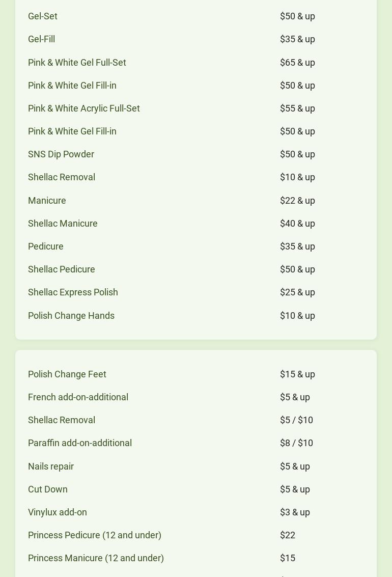Click the $3 & up price

tap(295, 512)
